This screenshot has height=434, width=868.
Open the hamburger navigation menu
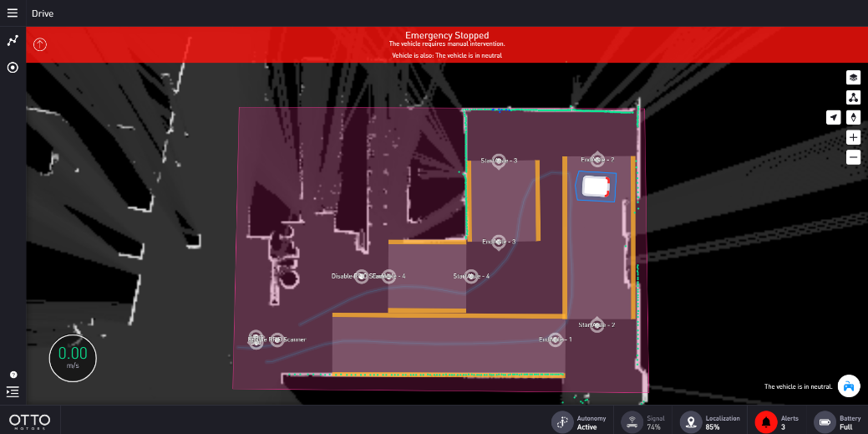pyautogui.click(x=13, y=13)
